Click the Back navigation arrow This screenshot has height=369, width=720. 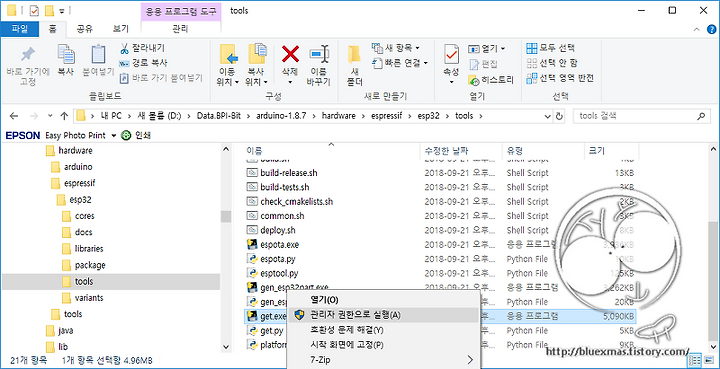[14, 116]
